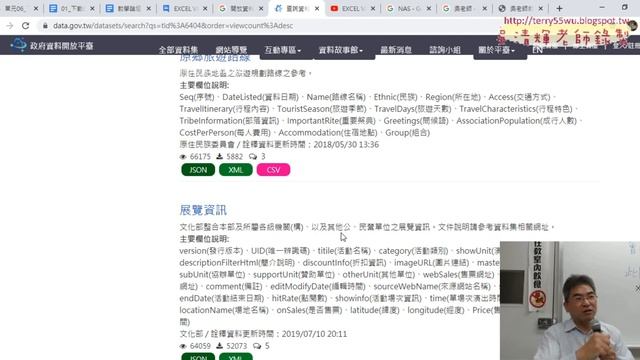Open the 展覽資訊 dataset title link
This screenshot has width=640, height=360.
click(x=203, y=210)
